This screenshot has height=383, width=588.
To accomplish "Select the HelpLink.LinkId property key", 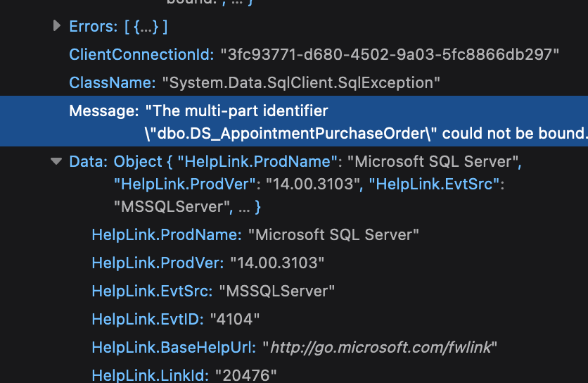I will (x=150, y=375).
